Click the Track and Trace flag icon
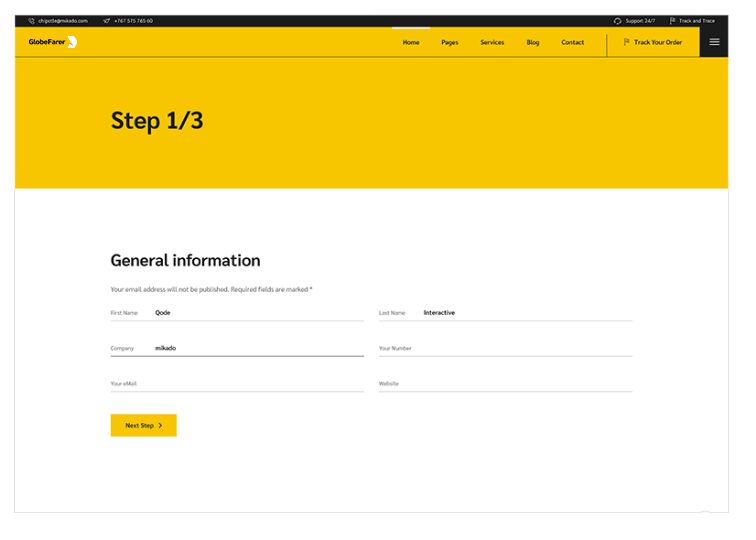Screen dimensions: 756x540 673,20
